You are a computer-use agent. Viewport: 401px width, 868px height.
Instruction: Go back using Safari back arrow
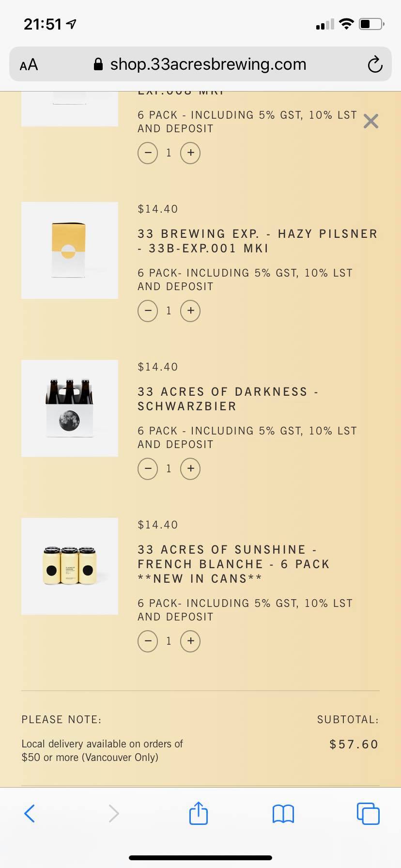click(30, 813)
